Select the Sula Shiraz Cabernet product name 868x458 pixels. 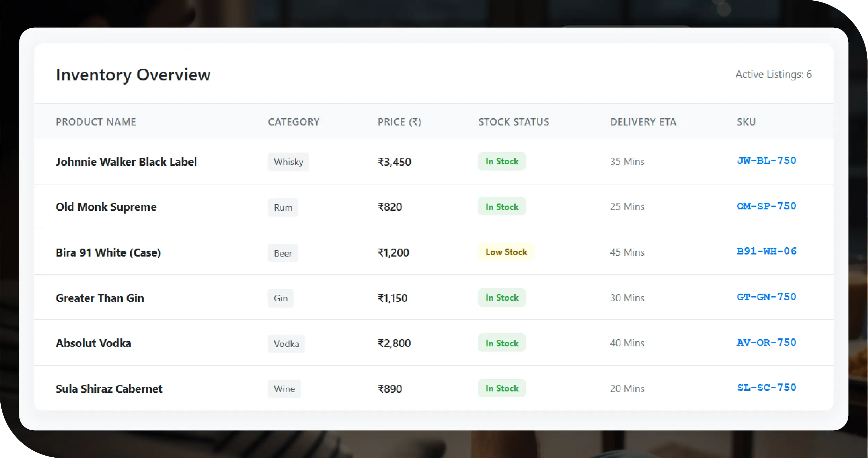109,389
